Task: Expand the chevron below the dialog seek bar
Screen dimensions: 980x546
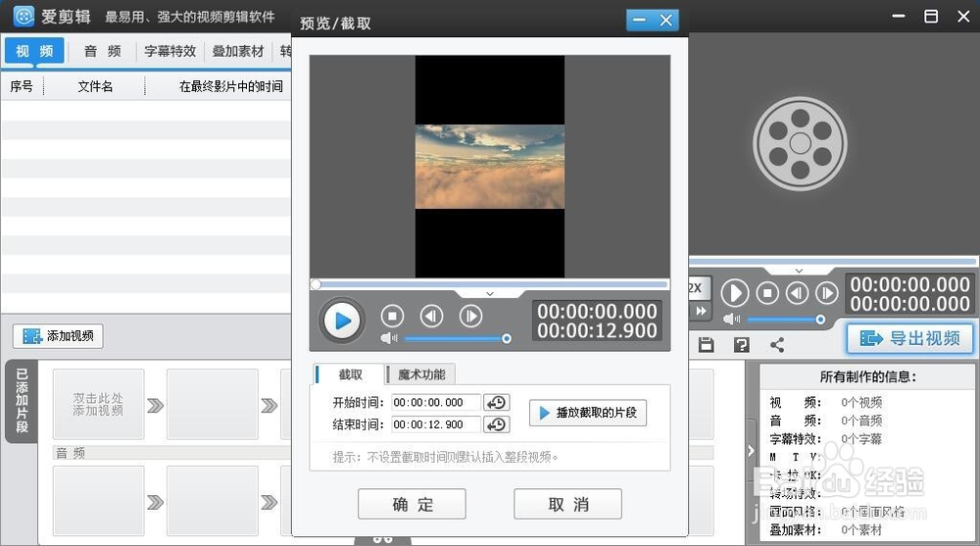Action: (490, 293)
